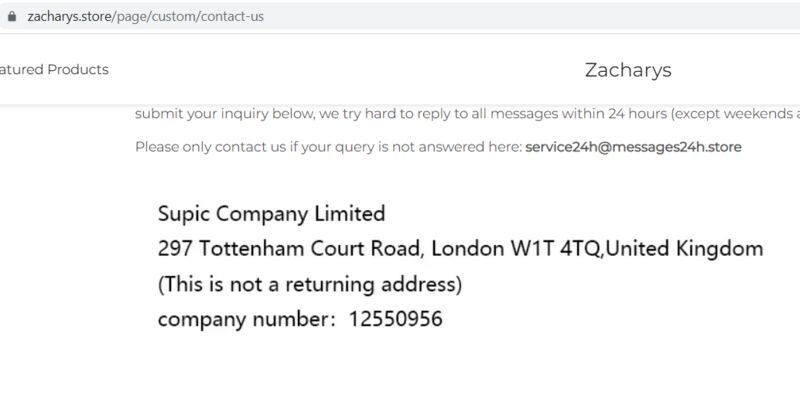Screen dimensions: 800x405
Task: Click the "page/custom" path in the URL
Action: pos(156,16)
